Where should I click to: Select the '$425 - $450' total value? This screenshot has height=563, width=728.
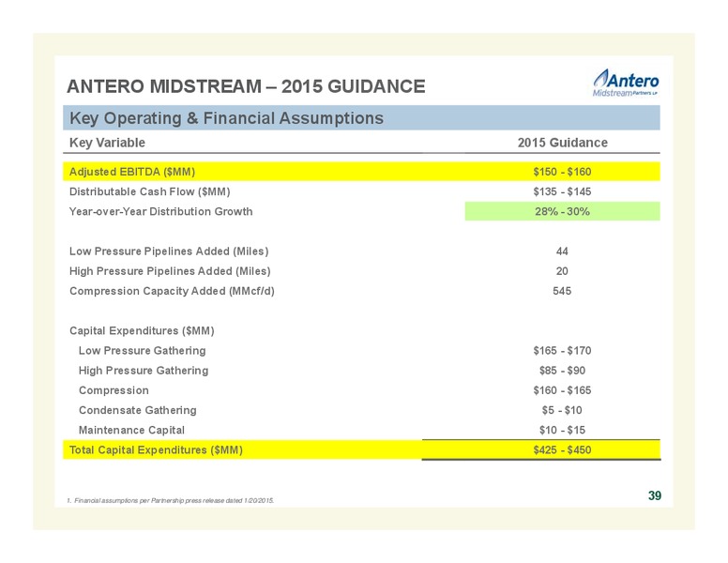(x=562, y=450)
